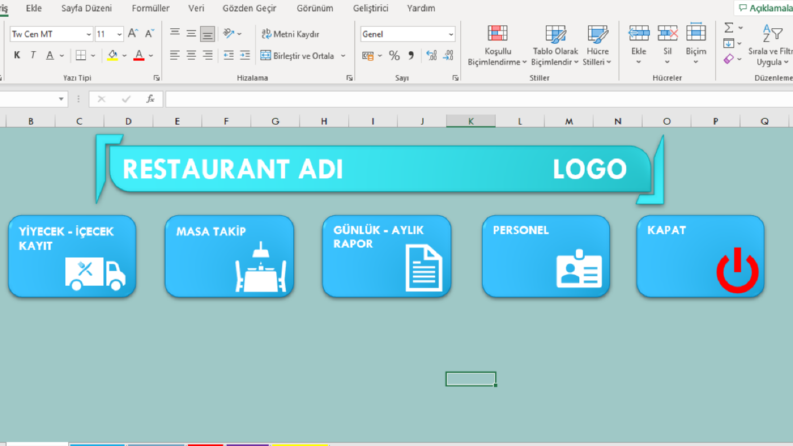793x446 pixels.
Task: Increase font size
Action: click(x=133, y=34)
